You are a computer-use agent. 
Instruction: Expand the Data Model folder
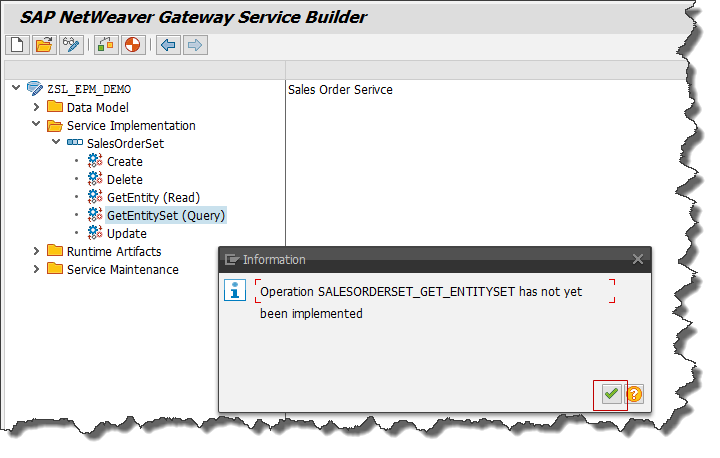click(37, 107)
